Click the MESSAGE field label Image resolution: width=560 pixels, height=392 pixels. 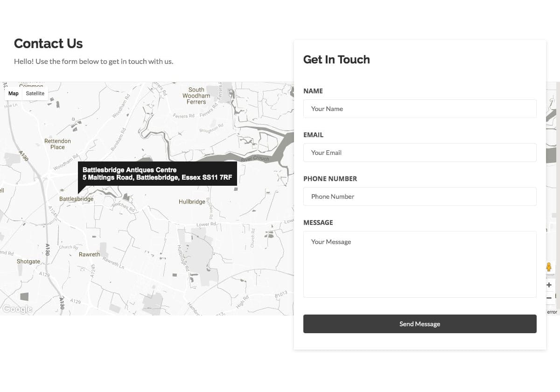(x=318, y=223)
